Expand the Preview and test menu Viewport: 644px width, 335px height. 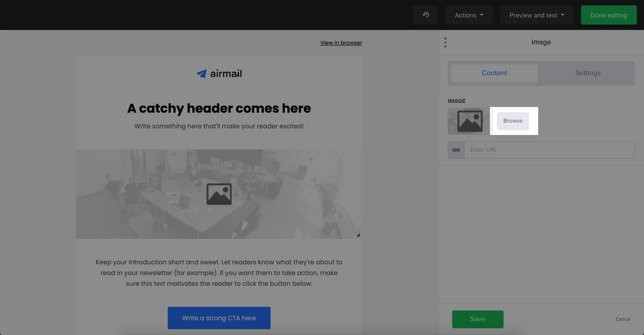coord(536,15)
